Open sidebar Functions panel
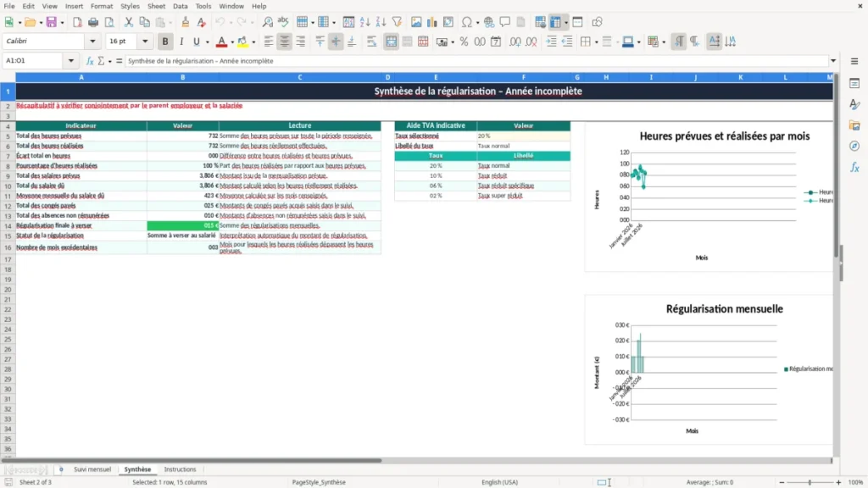The width and height of the screenshot is (868, 488). 854,167
